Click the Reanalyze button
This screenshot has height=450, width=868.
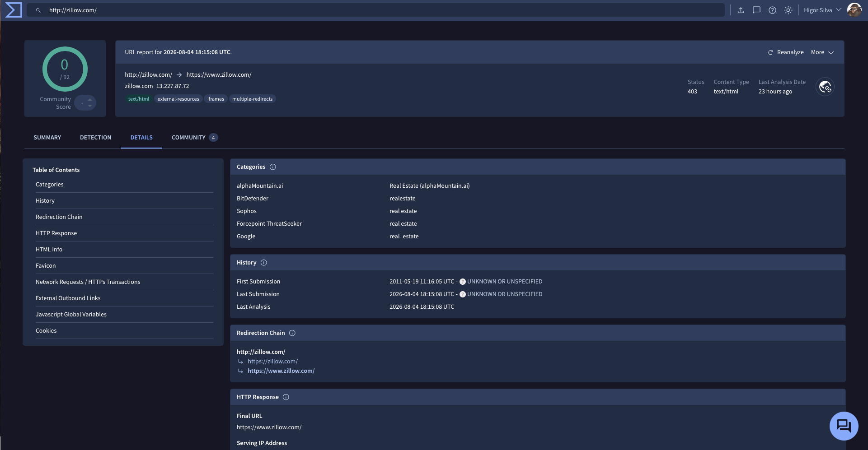786,52
